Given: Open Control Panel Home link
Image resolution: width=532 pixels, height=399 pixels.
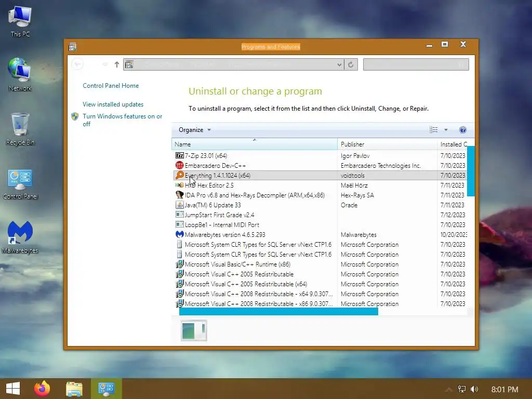Looking at the screenshot, I should pos(111,86).
